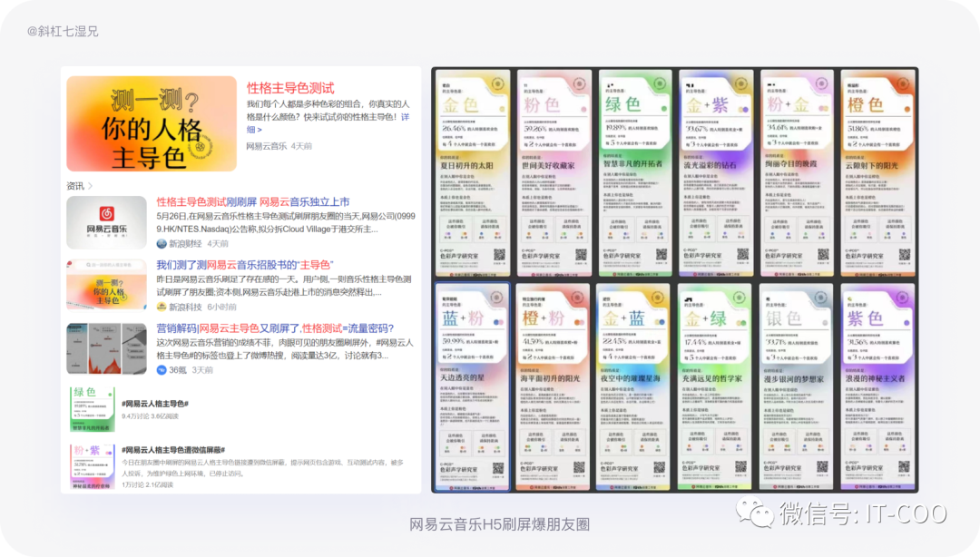The image size is (980, 557).
Task: Open the 招股书主导色 article thumbnail
Action: coord(107,285)
